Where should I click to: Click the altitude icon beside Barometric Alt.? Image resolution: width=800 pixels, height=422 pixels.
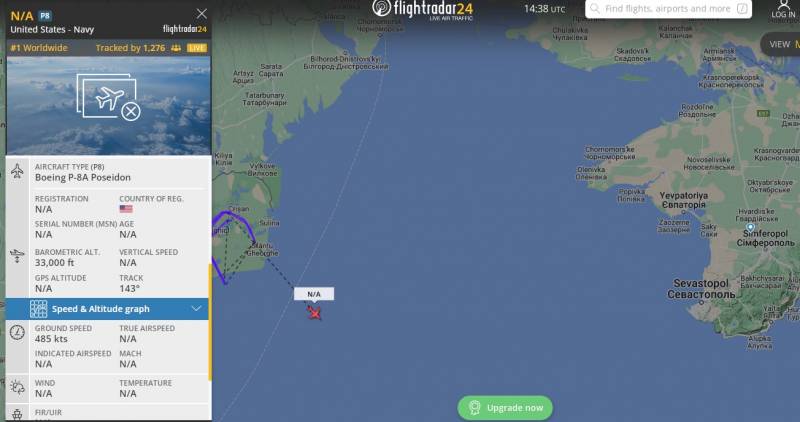pyautogui.click(x=17, y=256)
